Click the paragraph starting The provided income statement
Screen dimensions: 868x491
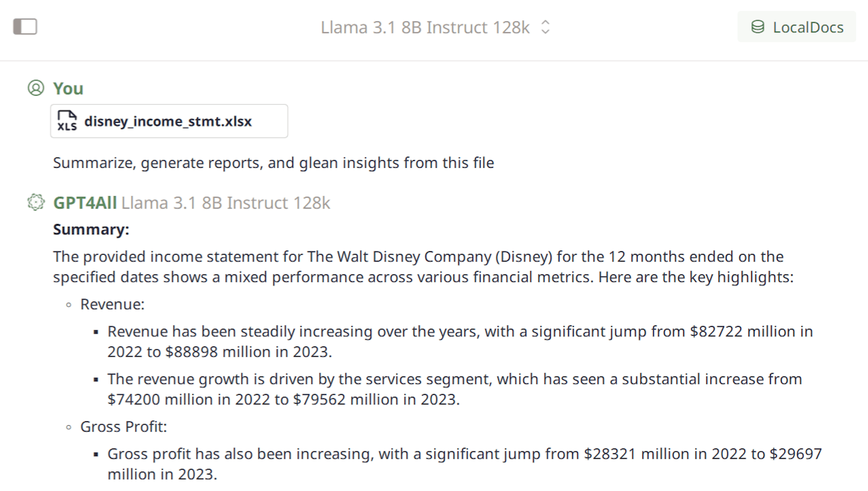point(423,267)
